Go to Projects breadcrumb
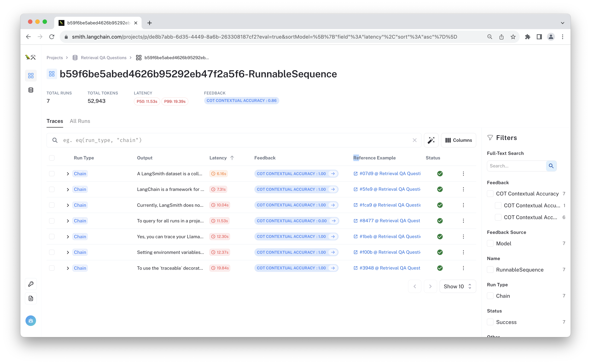Screen dimensions: 591x364 click(55, 58)
